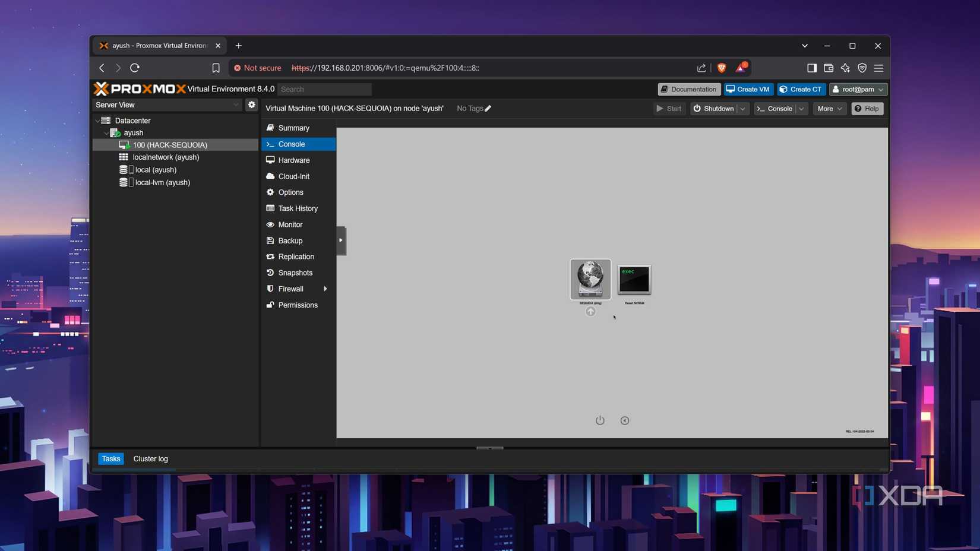Click the Proxmox search field
Image resolution: width=980 pixels, height=551 pixels.
[324, 89]
